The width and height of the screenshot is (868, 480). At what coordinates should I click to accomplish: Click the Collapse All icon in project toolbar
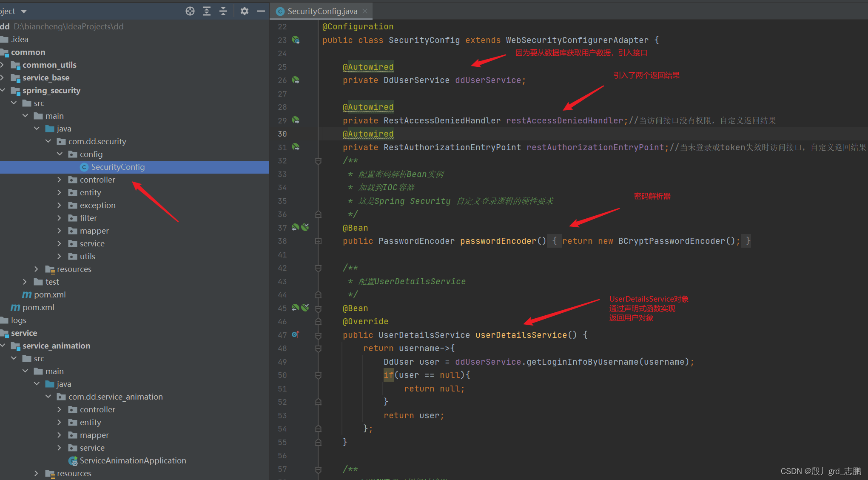pos(223,11)
